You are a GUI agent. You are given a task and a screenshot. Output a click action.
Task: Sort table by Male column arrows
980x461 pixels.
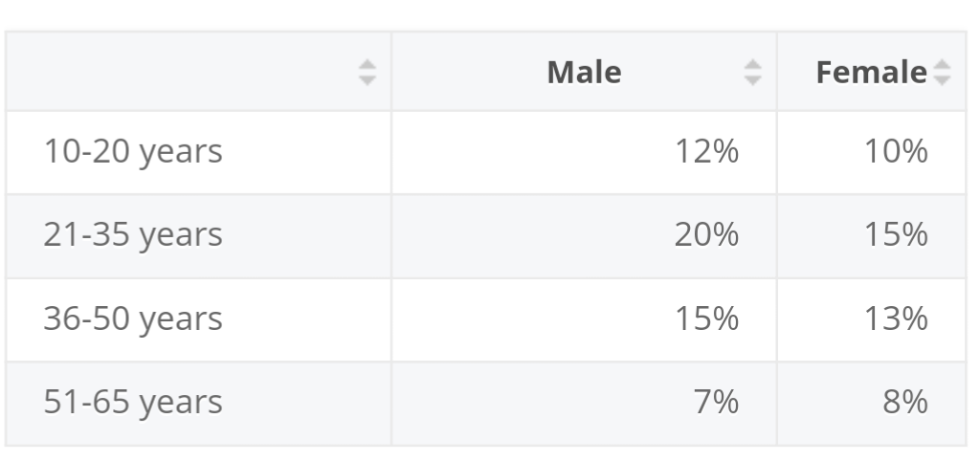(753, 73)
